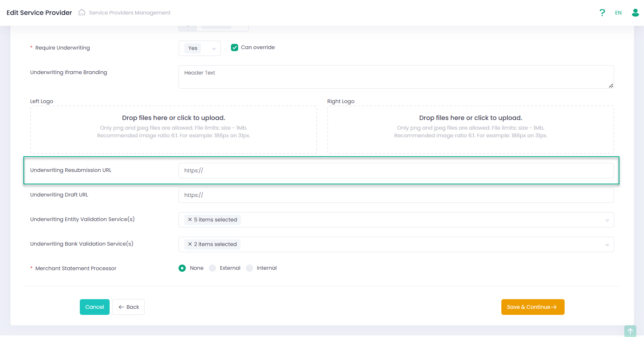
Task: Expand Underwriting Entity Validation Service(s) dropdown
Action: coord(607,220)
